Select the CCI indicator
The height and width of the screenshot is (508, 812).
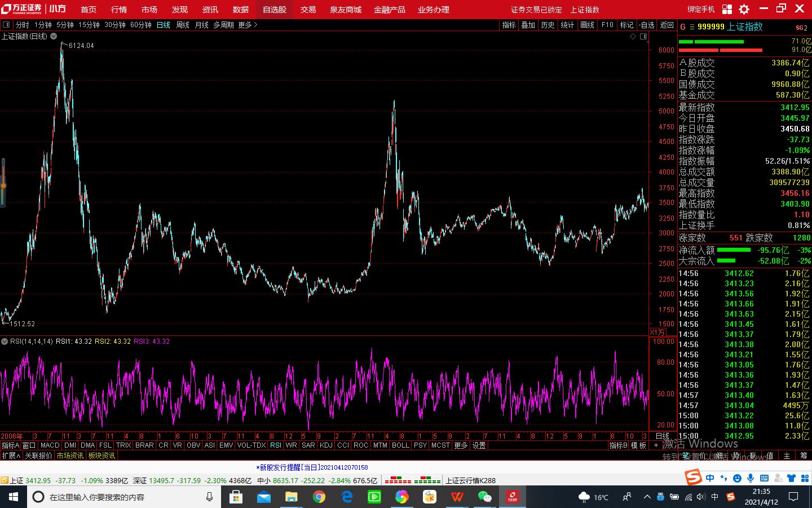tap(343, 445)
